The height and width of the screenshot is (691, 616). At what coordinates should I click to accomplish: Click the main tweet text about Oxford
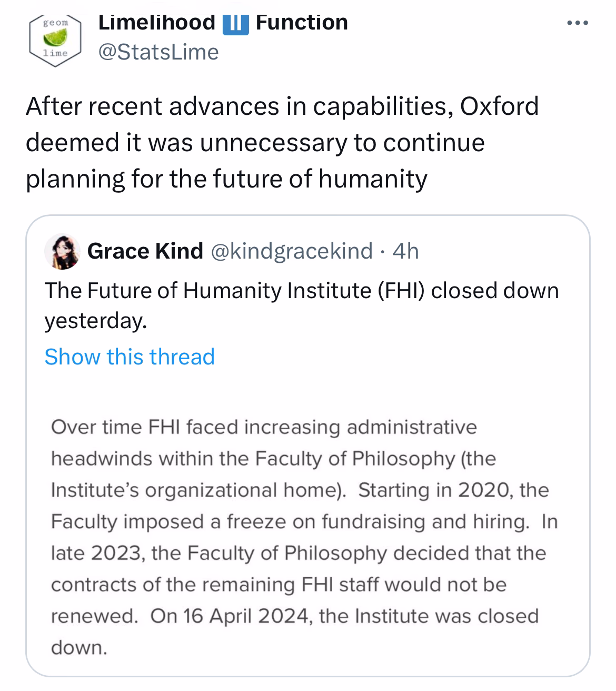282,143
